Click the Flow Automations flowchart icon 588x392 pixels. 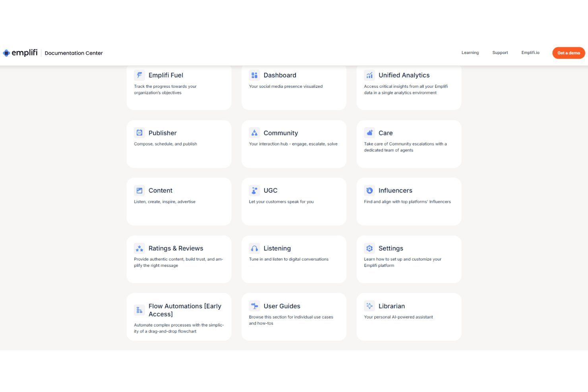139,310
